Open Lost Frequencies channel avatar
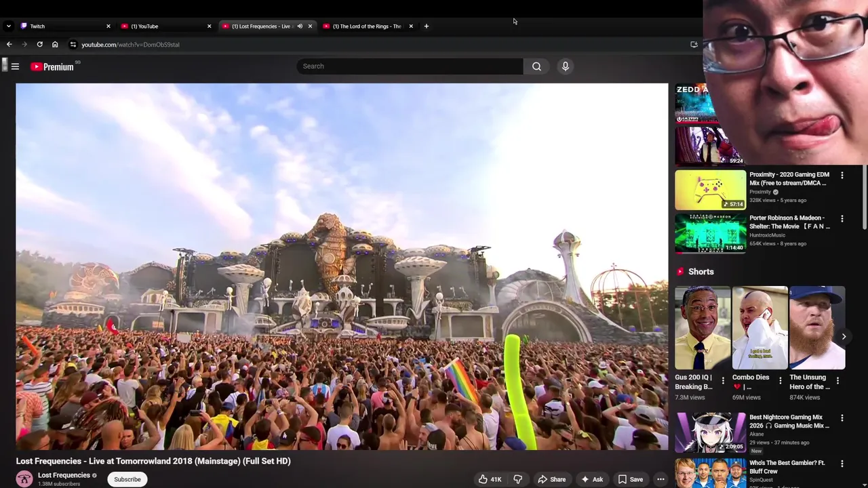The image size is (868, 488). (24, 479)
